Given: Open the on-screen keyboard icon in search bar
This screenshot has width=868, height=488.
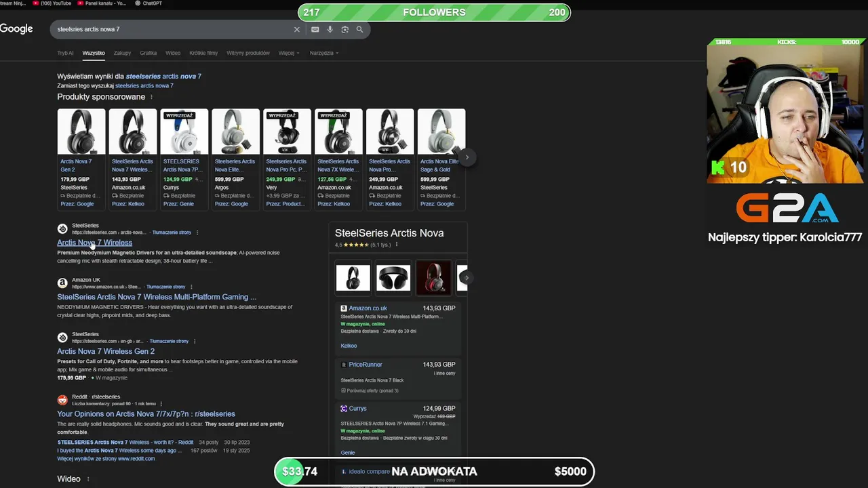Looking at the screenshot, I should coord(315,29).
